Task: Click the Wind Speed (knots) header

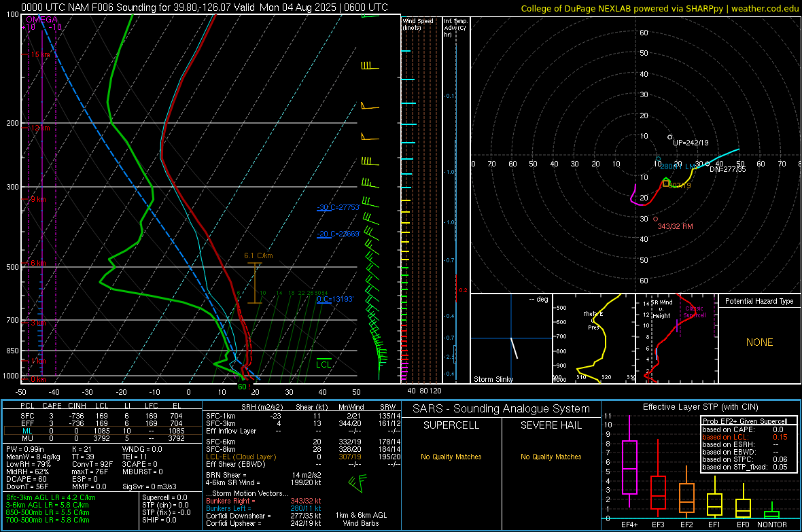Action: pos(417,24)
